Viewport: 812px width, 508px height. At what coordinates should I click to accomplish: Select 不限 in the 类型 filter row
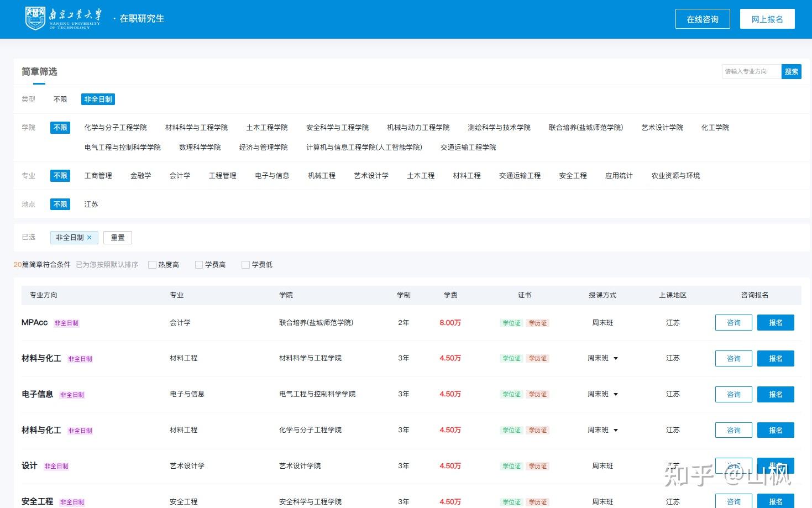coord(60,99)
